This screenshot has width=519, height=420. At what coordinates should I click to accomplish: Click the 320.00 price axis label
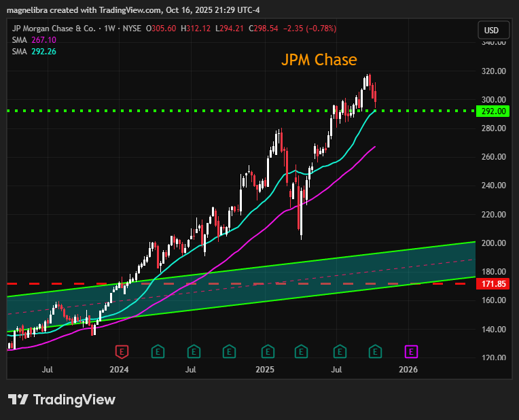[x=493, y=71]
